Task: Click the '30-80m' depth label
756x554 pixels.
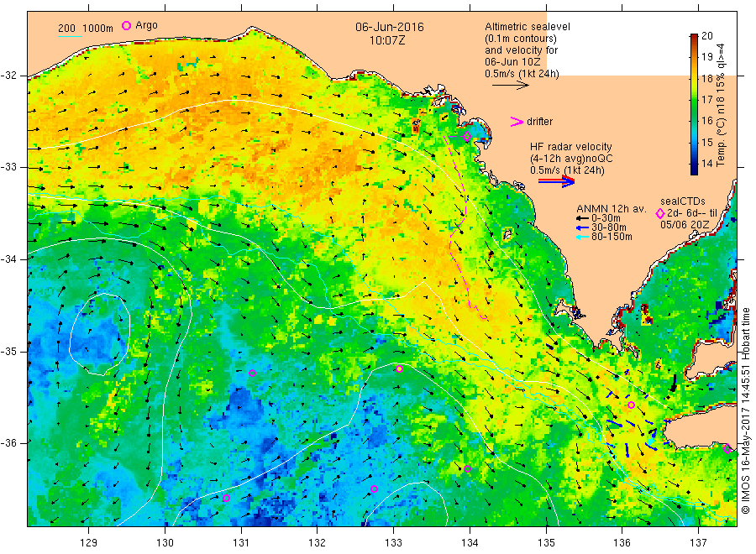Action: tap(609, 227)
